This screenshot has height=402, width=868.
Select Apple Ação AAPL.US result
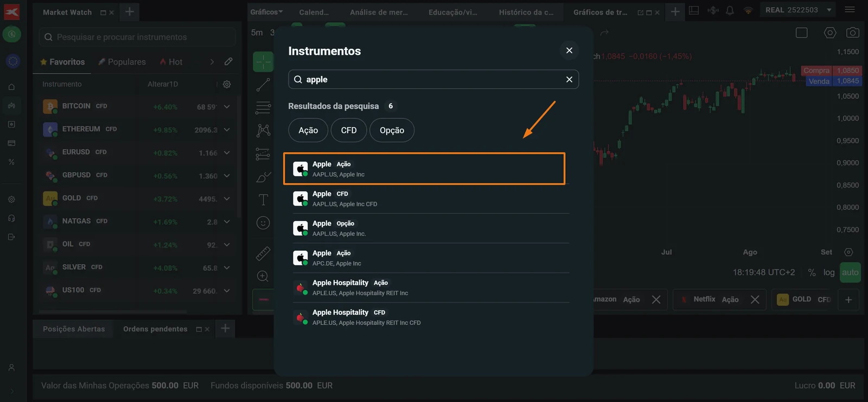click(424, 169)
